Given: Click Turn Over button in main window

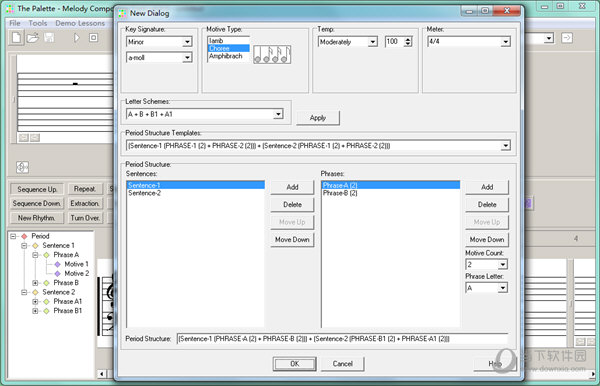Looking at the screenshot, I should click(x=85, y=218).
